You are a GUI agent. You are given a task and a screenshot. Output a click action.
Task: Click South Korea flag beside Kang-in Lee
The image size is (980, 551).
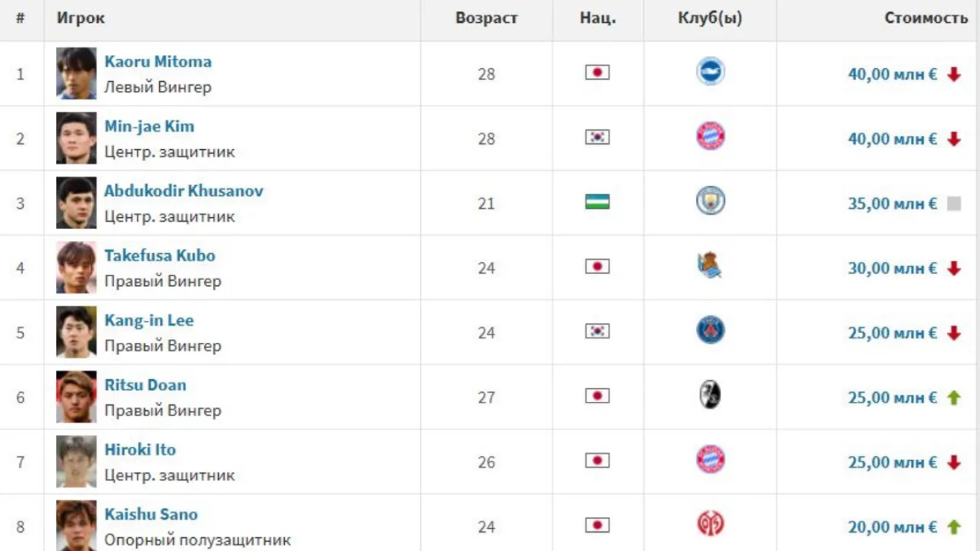(x=597, y=331)
